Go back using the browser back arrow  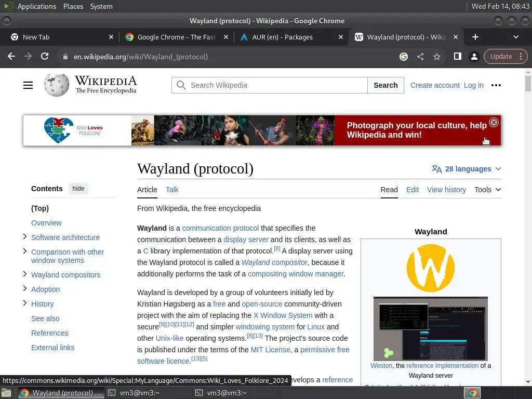coord(11,56)
